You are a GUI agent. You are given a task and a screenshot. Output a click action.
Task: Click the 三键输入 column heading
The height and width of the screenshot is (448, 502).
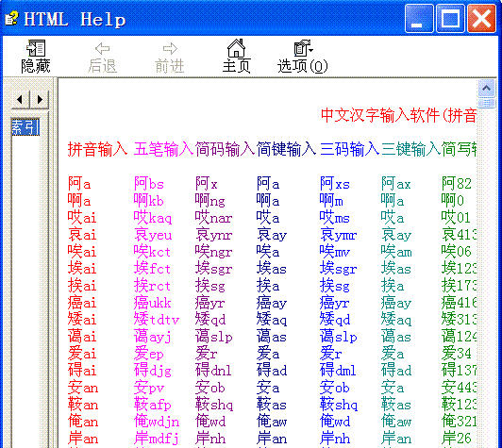tap(410, 149)
